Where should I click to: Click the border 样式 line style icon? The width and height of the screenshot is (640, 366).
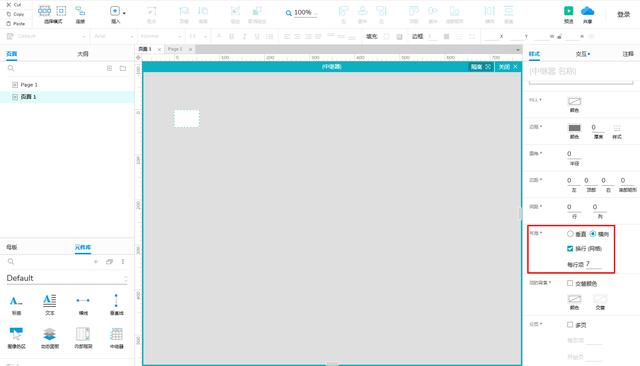click(617, 128)
